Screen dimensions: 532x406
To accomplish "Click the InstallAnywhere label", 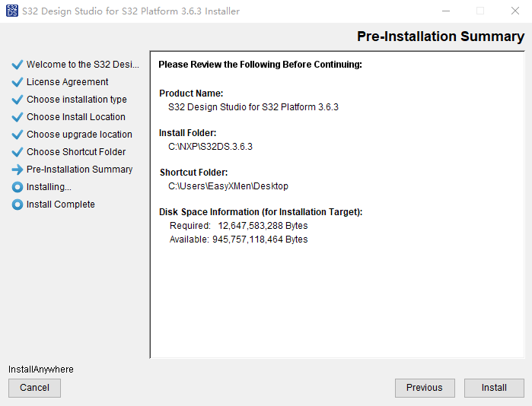I will pyautogui.click(x=41, y=370).
